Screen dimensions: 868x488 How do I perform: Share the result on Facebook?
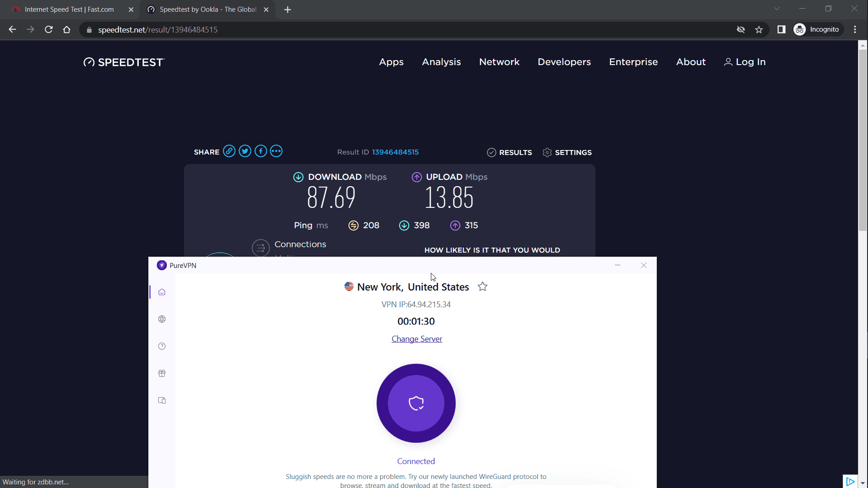tap(261, 151)
